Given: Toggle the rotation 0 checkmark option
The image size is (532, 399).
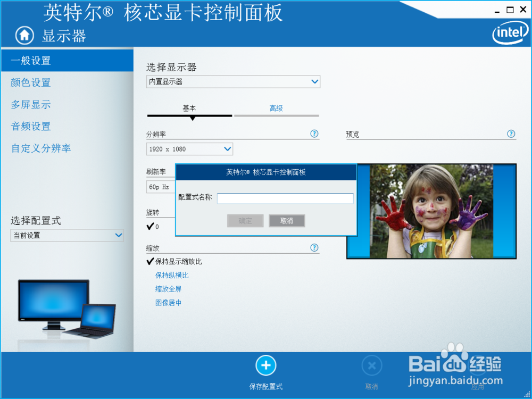Looking at the screenshot, I should point(153,226).
